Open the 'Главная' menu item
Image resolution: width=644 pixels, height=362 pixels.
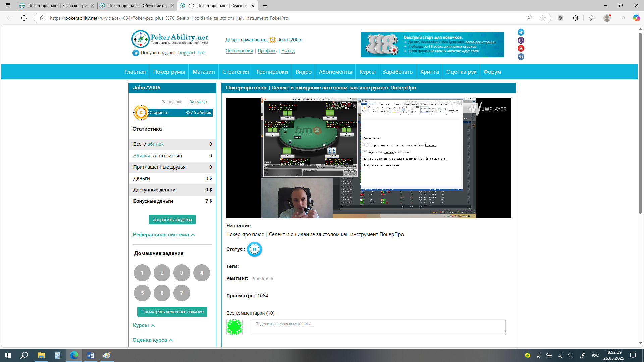click(x=135, y=72)
